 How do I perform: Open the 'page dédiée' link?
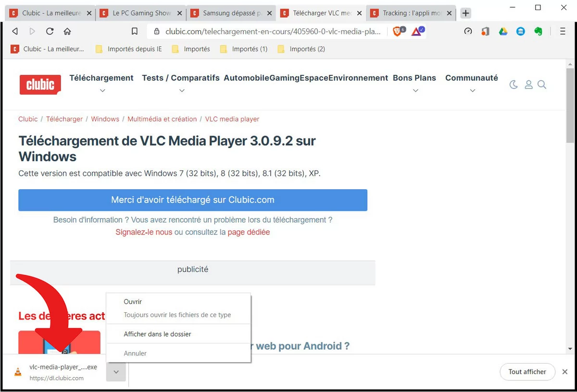click(x=249, y=232)
